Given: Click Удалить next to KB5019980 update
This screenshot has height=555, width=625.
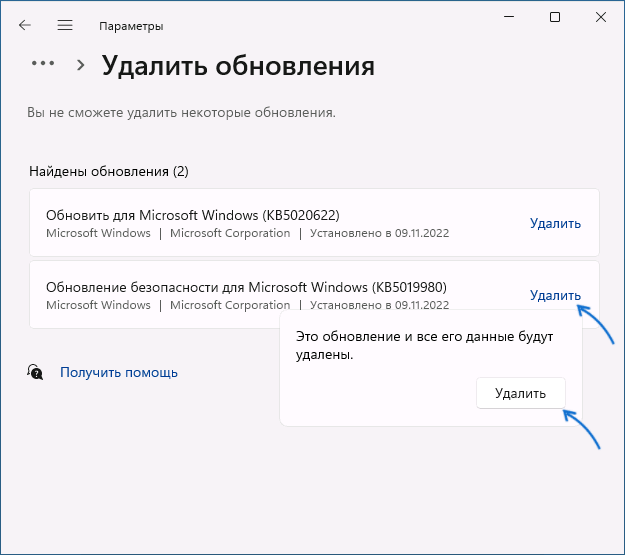Looking at the screenshot, I should coord(555,295).
